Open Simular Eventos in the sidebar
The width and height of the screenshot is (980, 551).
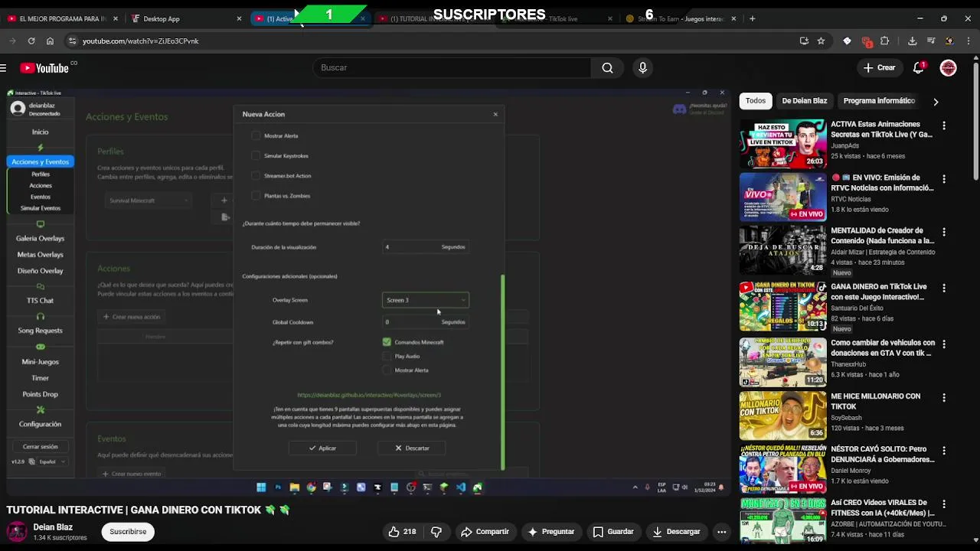tap(41, 208)
